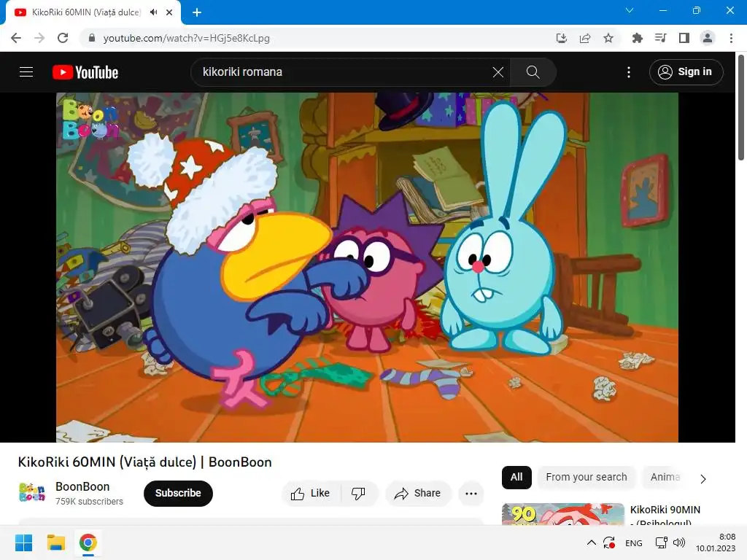Dislike the video
This screenshot has width=747, height=560.
coord(359,494)
